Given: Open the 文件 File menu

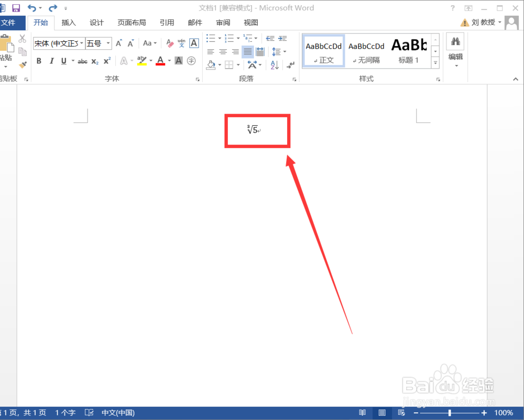Looking at the screenshot, I should 13,23.
